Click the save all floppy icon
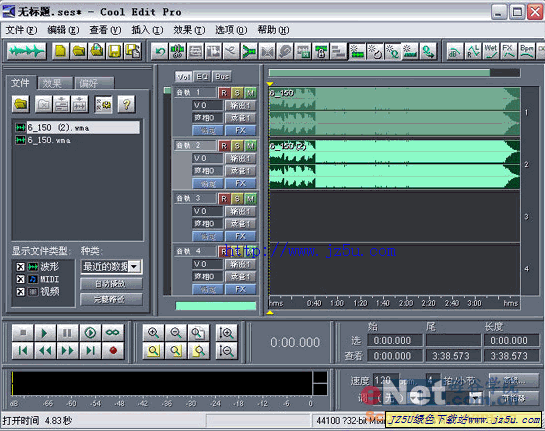 [133, 52]
